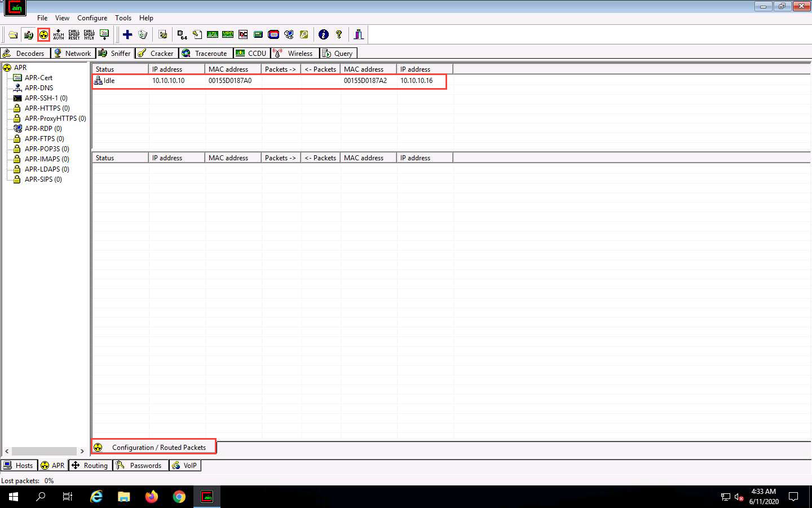Open the Configure menu
This screenshot has width=812, height=508.
(92, 18)
